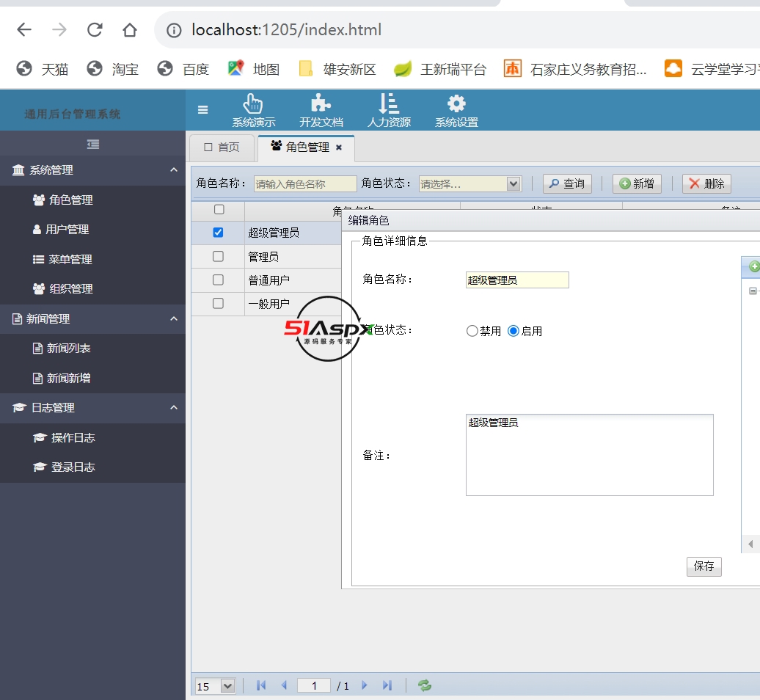The image size is (760, 700).
Task: Click the 新增 button
Action: (637, 183)
